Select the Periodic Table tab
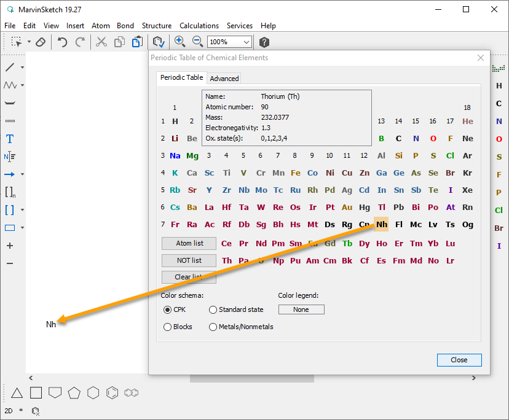 [181, 77]
